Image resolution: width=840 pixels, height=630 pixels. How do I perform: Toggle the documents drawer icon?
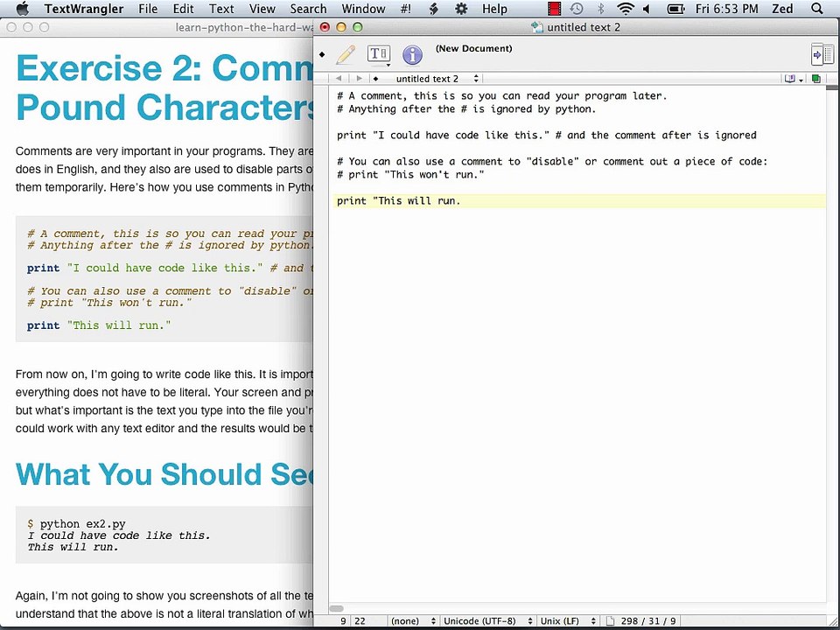click(x=822, y=54)
